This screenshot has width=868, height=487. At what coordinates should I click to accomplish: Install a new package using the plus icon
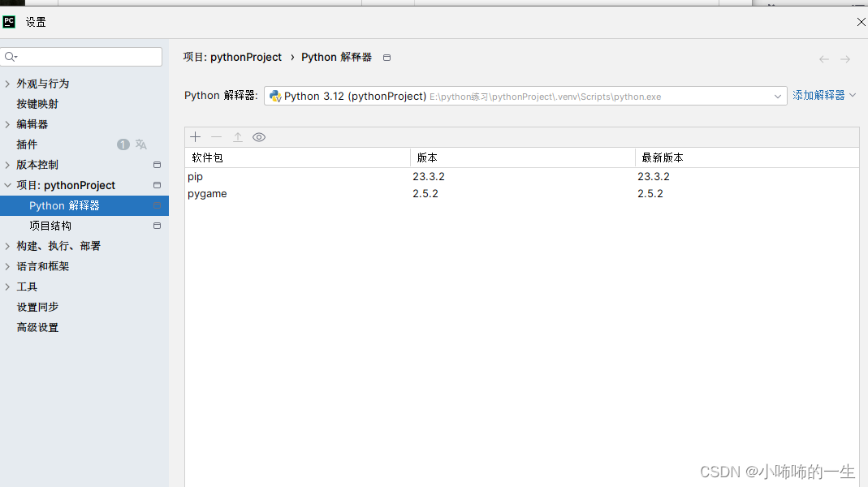[195, 136]
